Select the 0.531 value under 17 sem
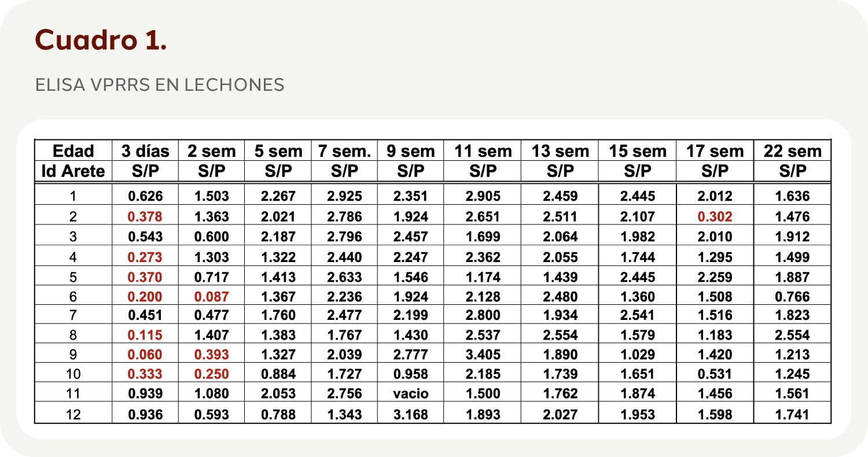Image resolution: width=868 pixels, height=457 pixels. point(715,374)
